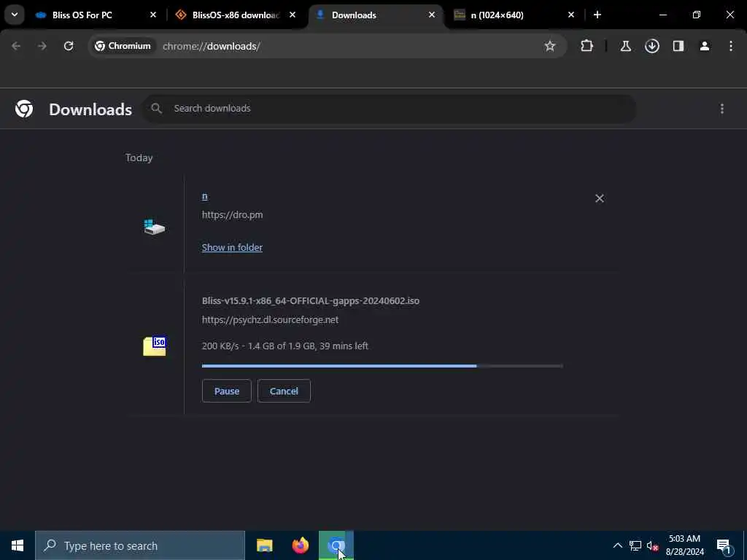Close the Downloads tab
The height and width of the screenshot is (560, 747).
pos(432,15)
